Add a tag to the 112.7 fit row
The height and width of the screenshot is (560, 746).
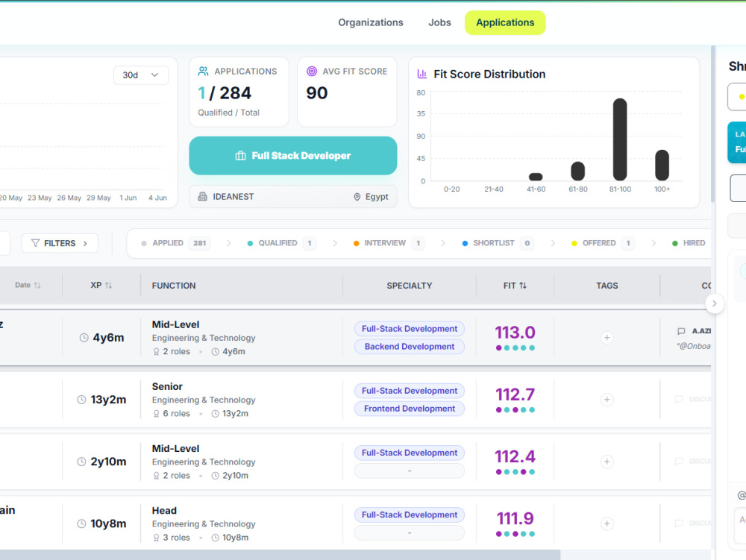[x=606, y=400]
